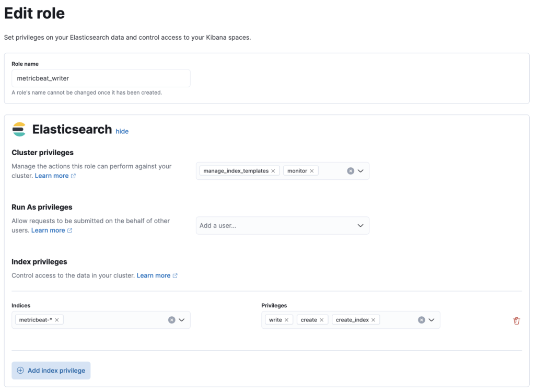The width and height of the screenshot is (535, 392).
Task: Open Learn more for Run As privileges
Action: coord(48,230)
